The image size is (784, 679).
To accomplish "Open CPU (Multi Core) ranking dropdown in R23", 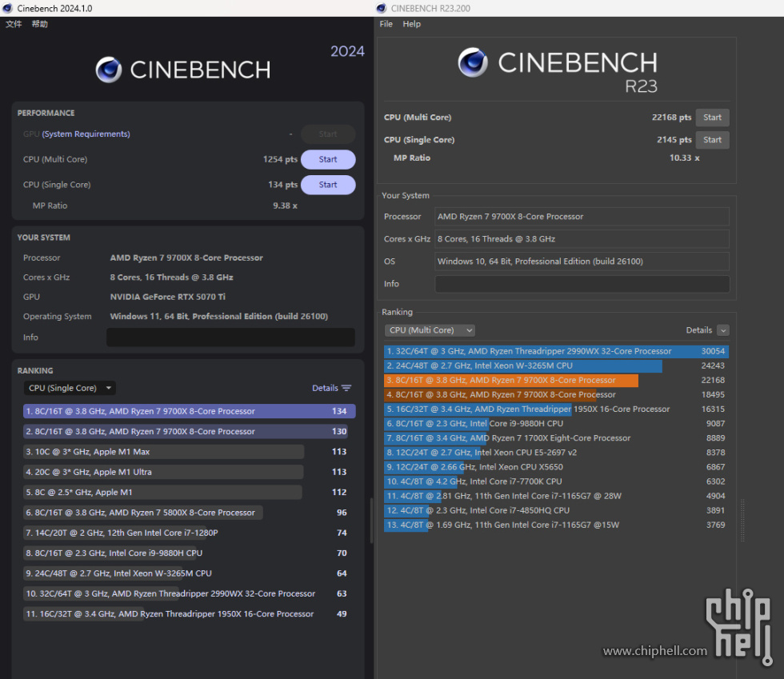I will [x=430, y=330].
